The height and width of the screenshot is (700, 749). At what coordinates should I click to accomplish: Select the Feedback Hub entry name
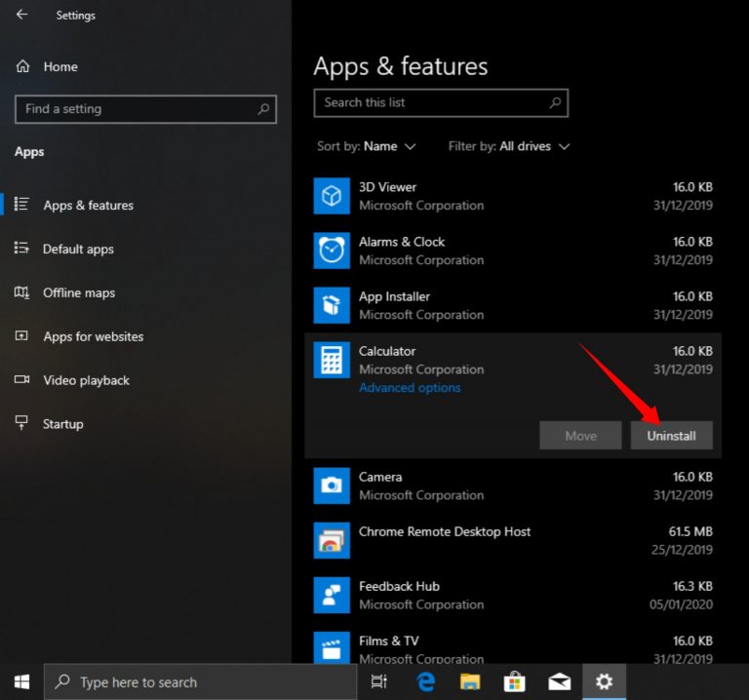[399, 586]
